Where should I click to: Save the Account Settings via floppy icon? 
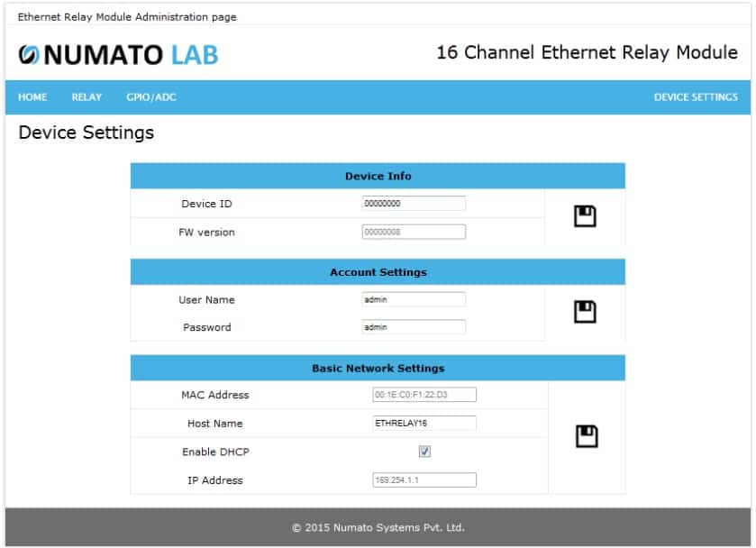point(585,312)
